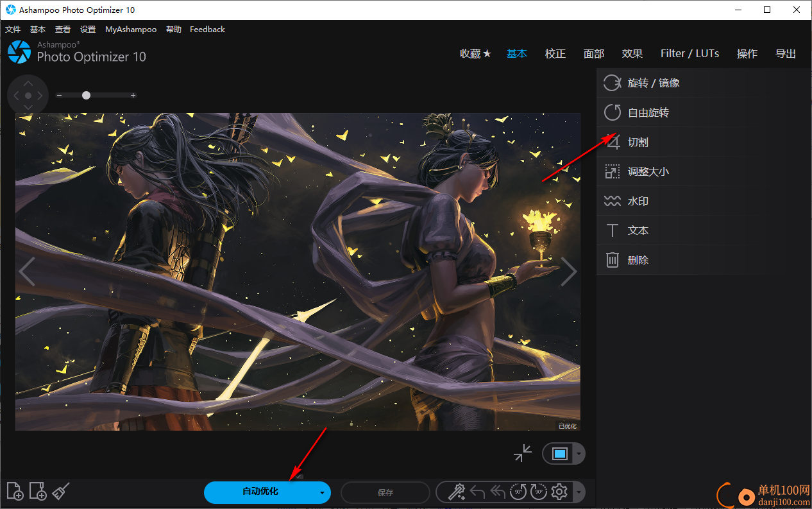Click the Ashampoo Photo Optimizer logo
The width and height of the screenshot is (812, 509).
[19, 53]
